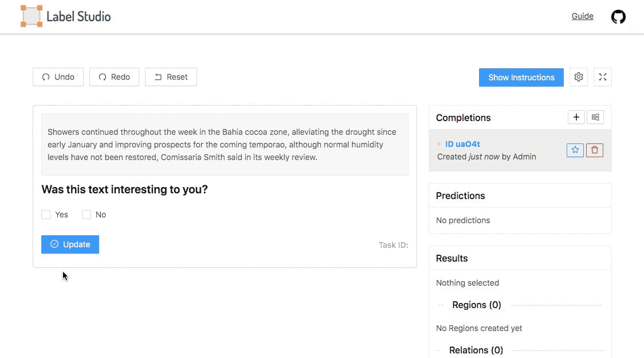Click Show Instructions button
The width and height of the screenshot is (644, 358).
tap(521, 77)
